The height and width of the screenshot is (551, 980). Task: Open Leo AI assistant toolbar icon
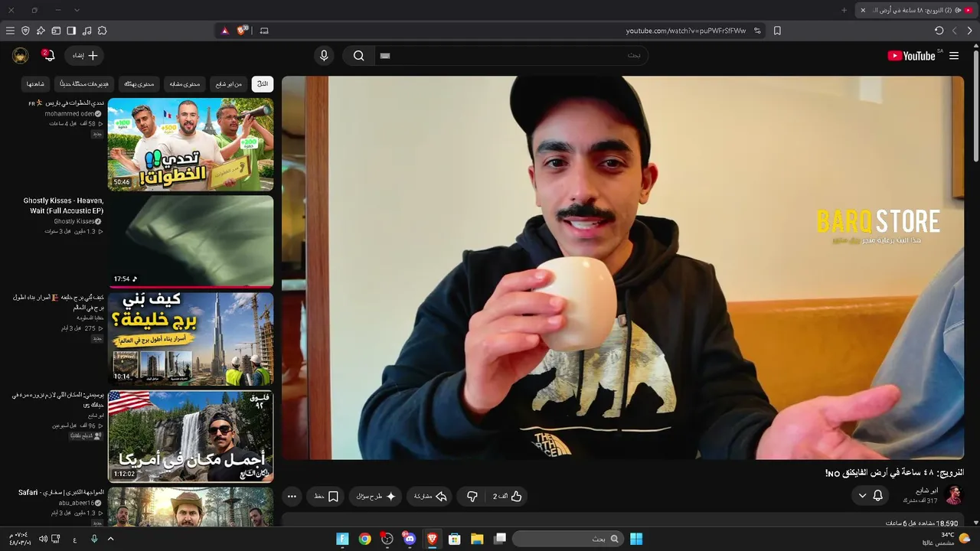pyautogui.click(x=41, y=31)
